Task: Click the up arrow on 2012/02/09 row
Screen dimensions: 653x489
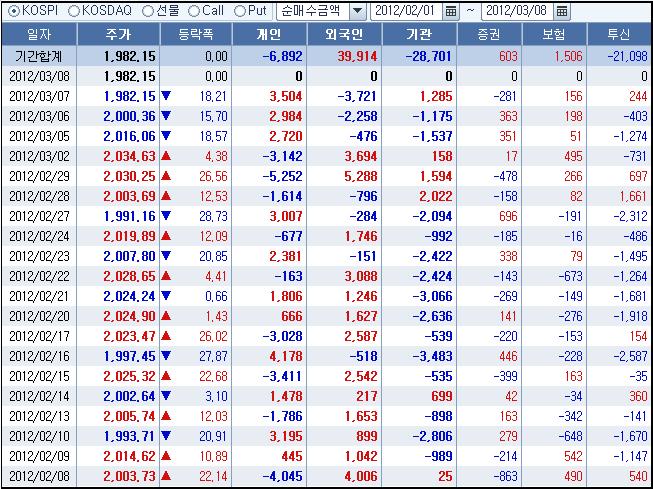Action: [x=166, y=456]
